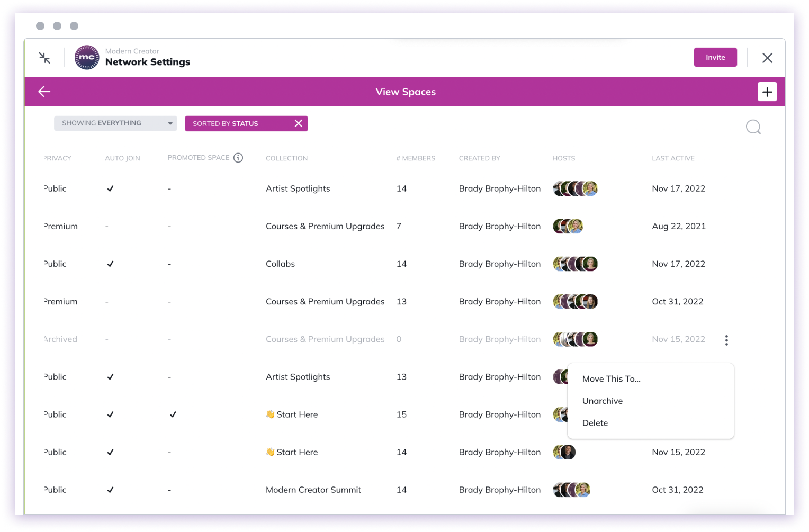
Task: Click the host avatars for Artist Spotlights
Action: [x=575, y=188]
